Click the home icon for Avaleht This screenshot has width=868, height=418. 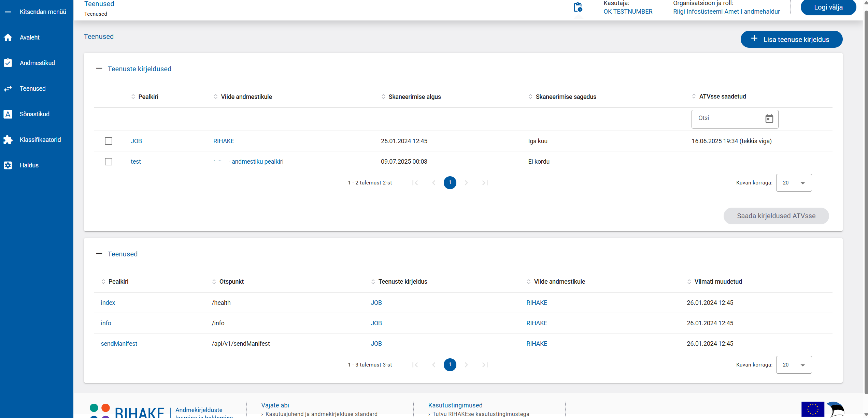8,38
